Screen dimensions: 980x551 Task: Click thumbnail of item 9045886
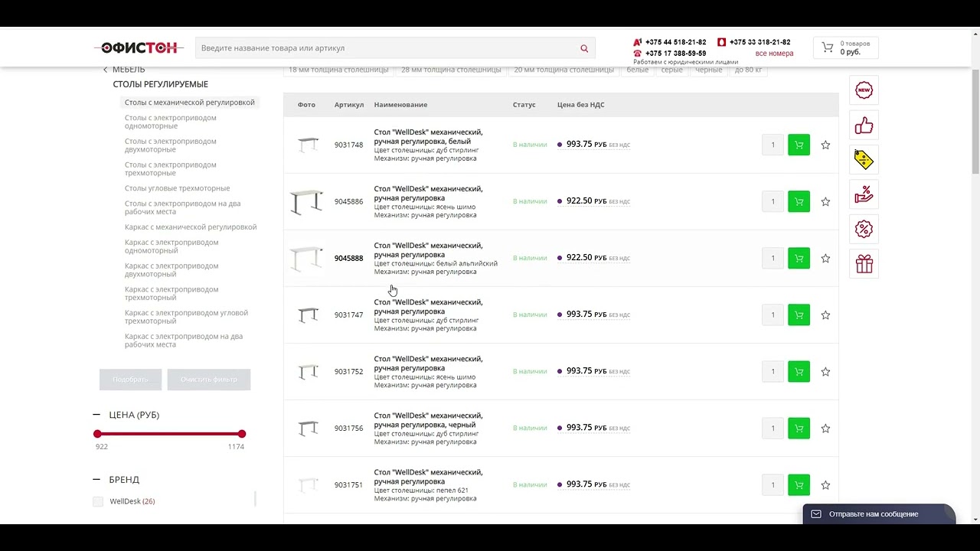(307, 202)
